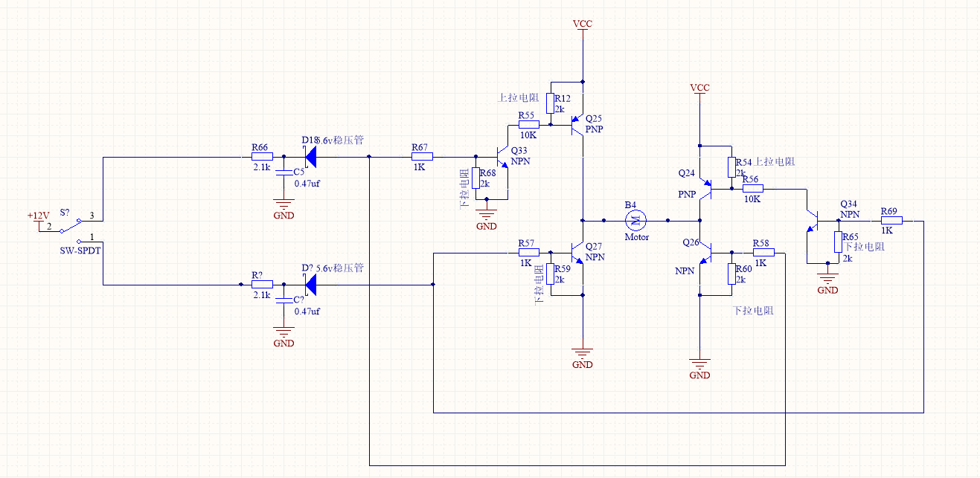
Task: Click GND symbol below Q26 emitter
Action: pos(699,368)
